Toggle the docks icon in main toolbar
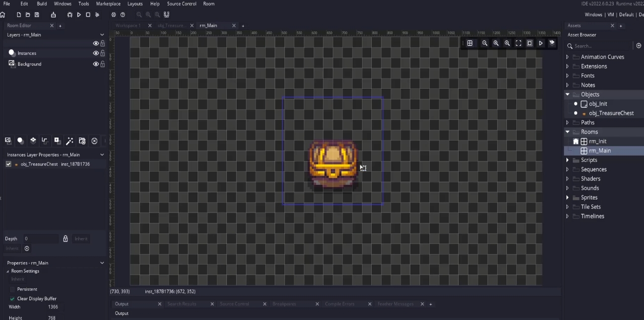The height and width of the screenshot is (320, 644). (167, 15)
